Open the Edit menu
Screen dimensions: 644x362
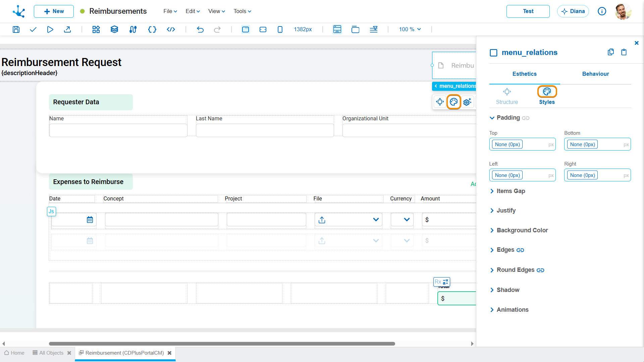click(193, 11)
